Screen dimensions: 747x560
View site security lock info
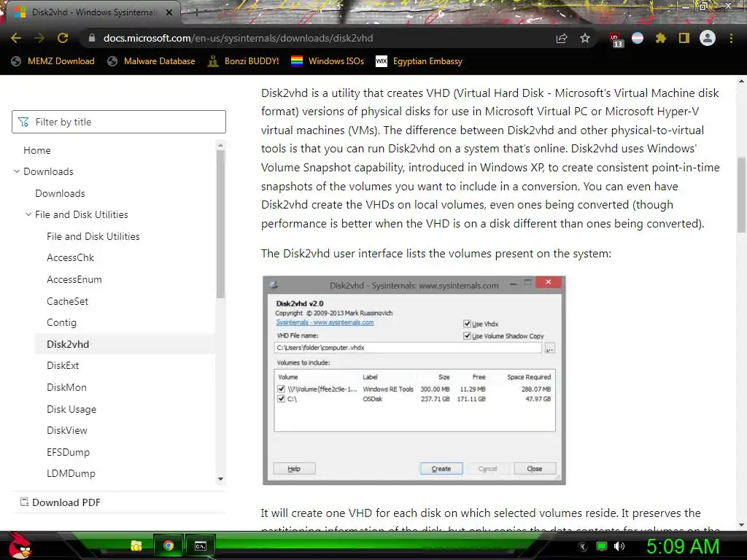(92, 38)
